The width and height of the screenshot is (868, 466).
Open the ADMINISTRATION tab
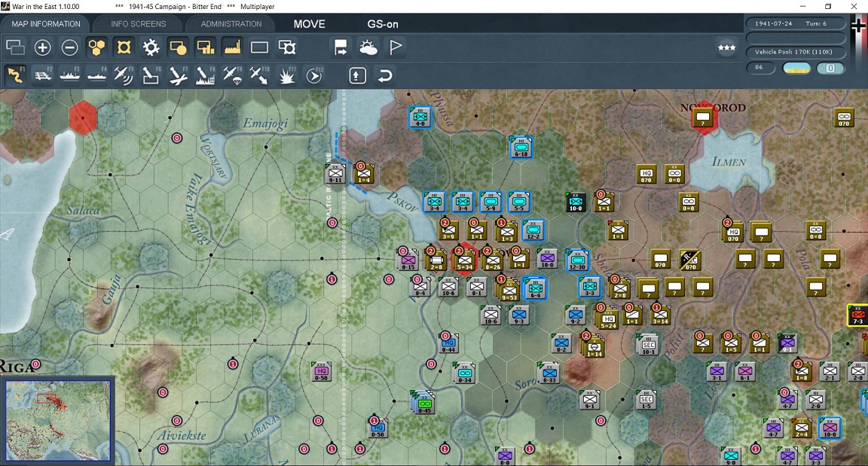click(231, 24)
